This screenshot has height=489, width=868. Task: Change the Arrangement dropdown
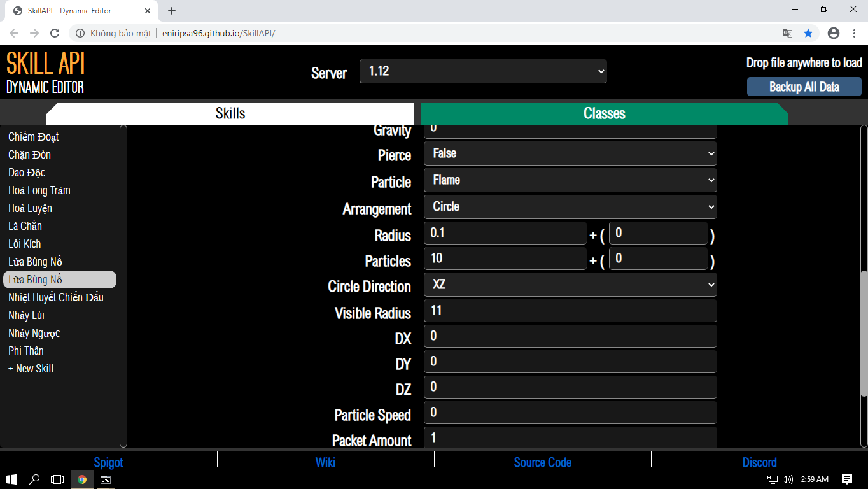click(x=570, y=207)
